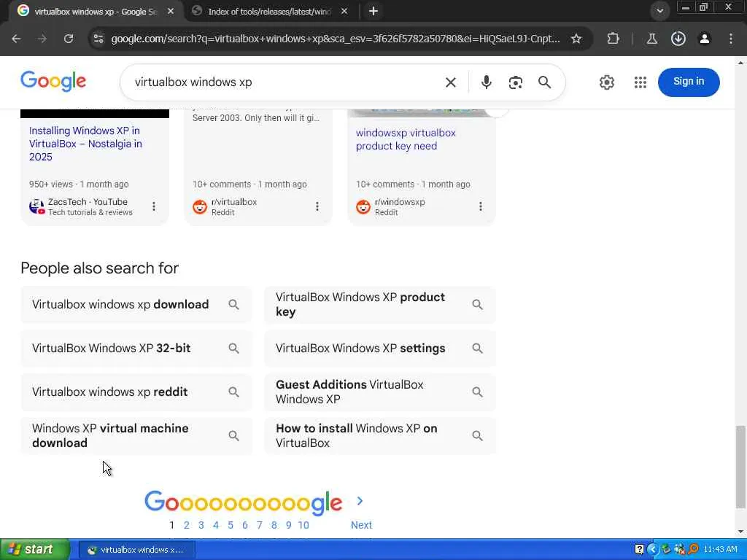Open the Windows Start button

coord(34,550)
